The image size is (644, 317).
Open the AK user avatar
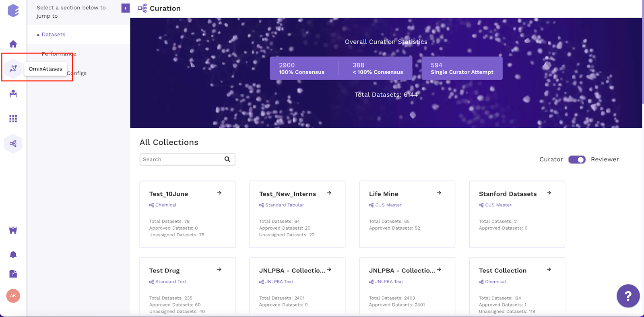click(13, 296)
